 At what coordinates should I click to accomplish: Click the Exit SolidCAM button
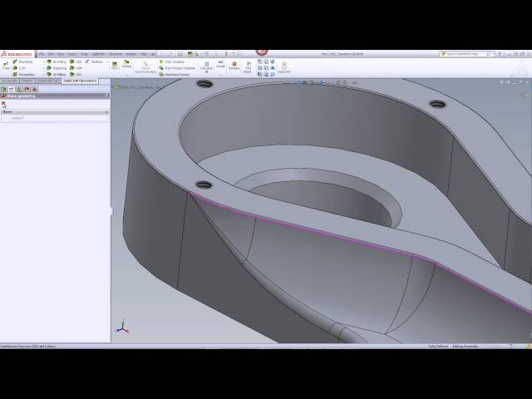coord(284,67)
